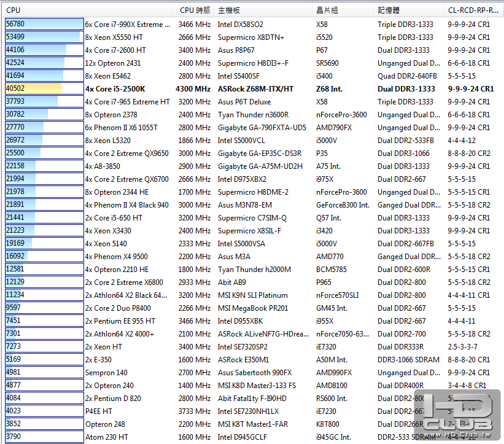Click memory cell DDR3-1066 SDRAM
This screenshot has height=444, width=504.
tap(408, 359)
